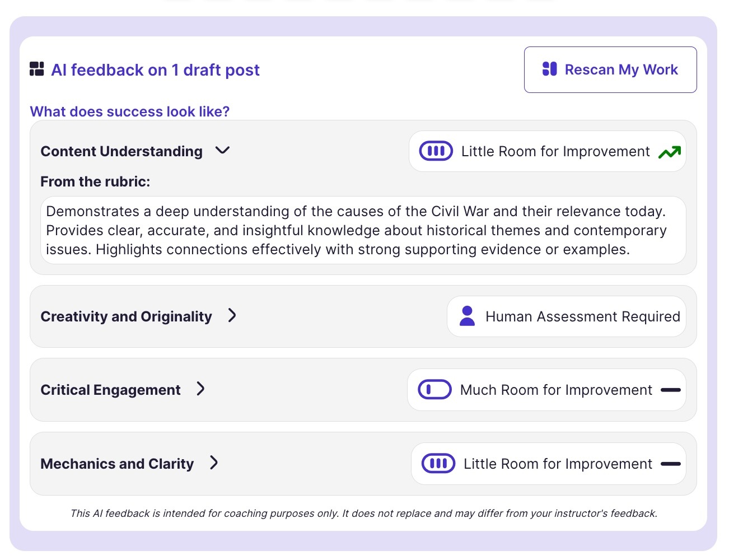Click the Rescan My Work button
Screen dimensions: 729x560
coord(610,69)
